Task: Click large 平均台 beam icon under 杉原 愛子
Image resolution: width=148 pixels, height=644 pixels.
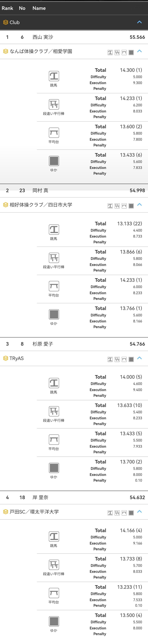Action: 54,440
